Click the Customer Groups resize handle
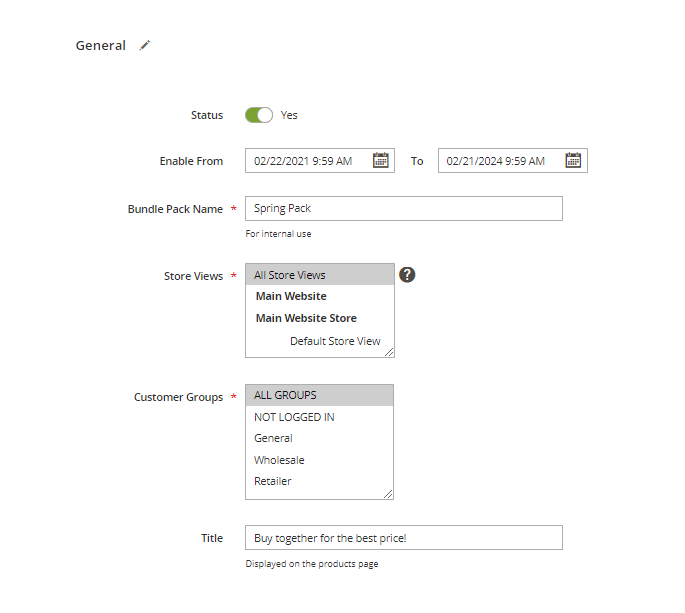 [x=389, y=494]
